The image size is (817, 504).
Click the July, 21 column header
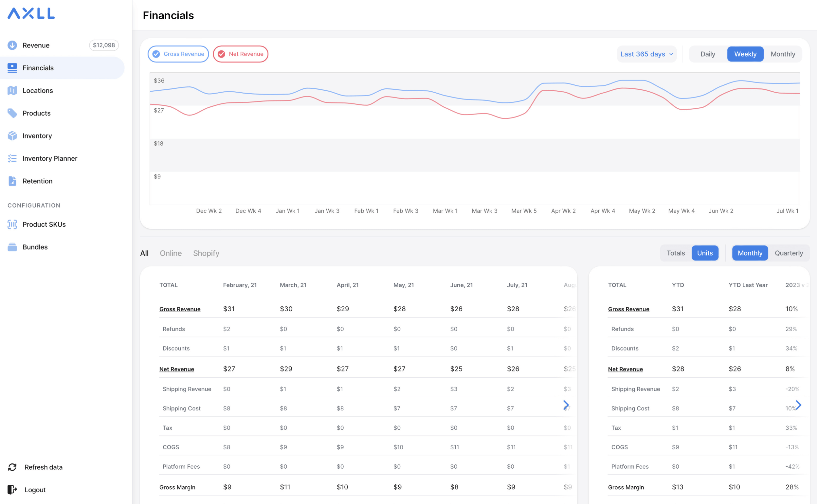click(x=517, y=285)
